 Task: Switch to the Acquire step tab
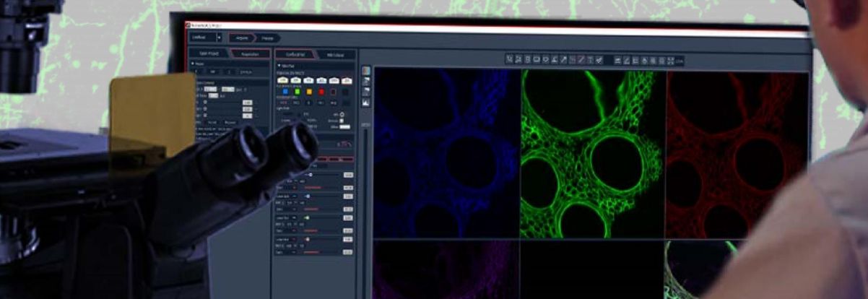tap(242, 38)
